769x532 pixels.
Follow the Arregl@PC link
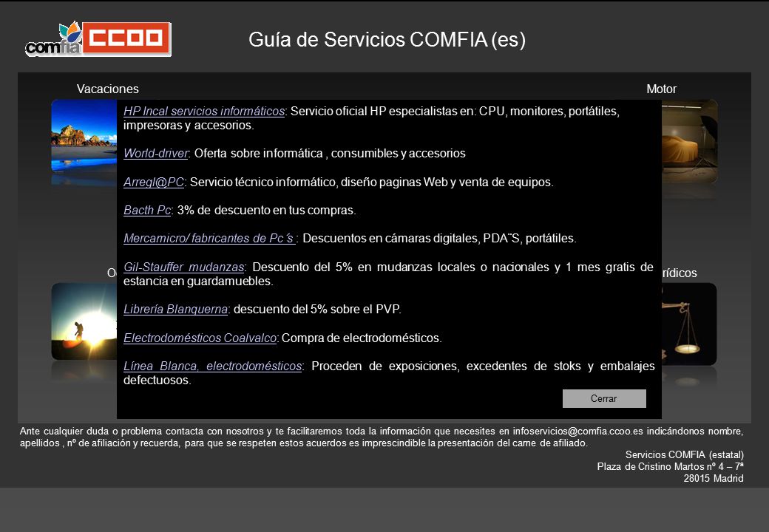[154, 182]
